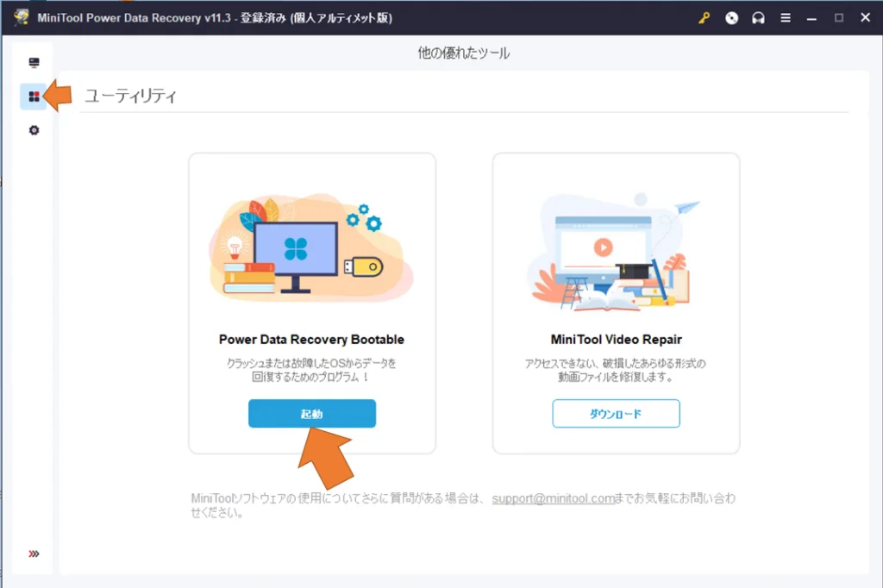Viewport: 883px width, 588px height.
Task: Maximize the MiniTool window
Action: [838, 17]
